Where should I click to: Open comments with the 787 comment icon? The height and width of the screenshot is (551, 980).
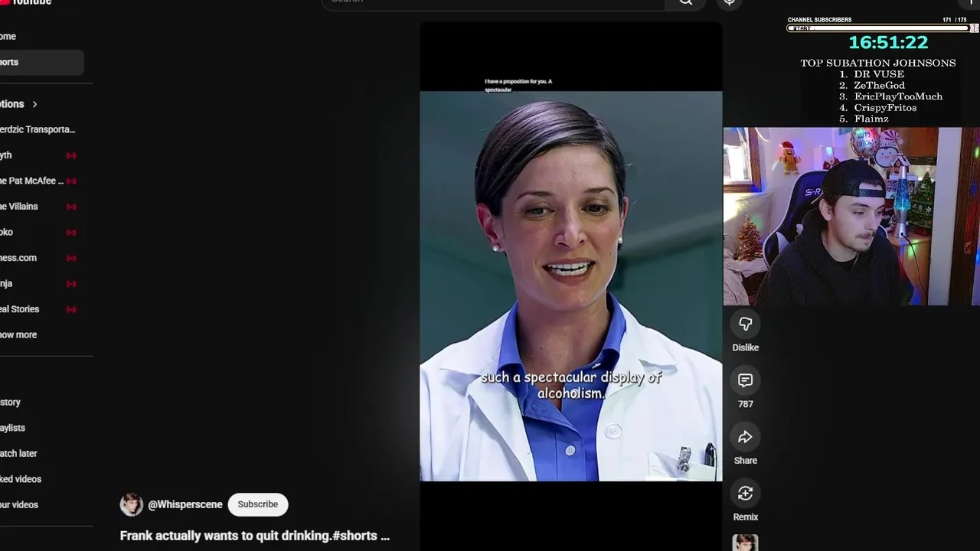tap(745, 380)
